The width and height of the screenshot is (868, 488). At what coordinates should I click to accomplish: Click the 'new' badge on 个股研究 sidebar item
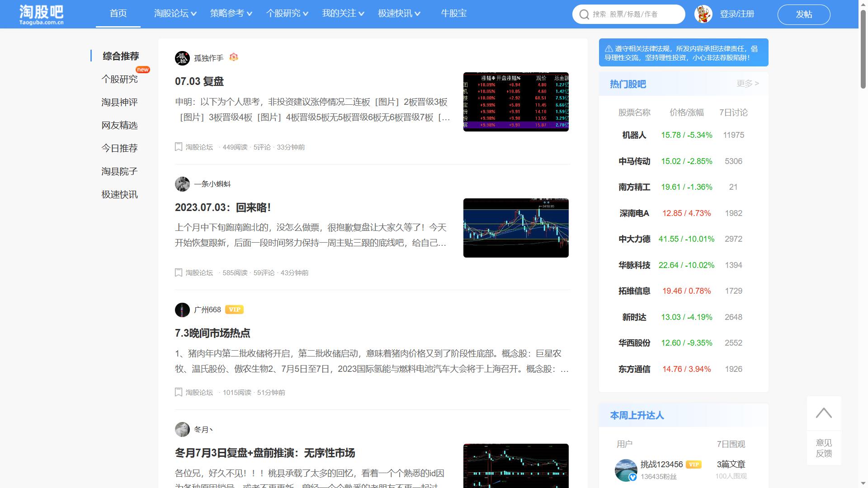point(143,70)
